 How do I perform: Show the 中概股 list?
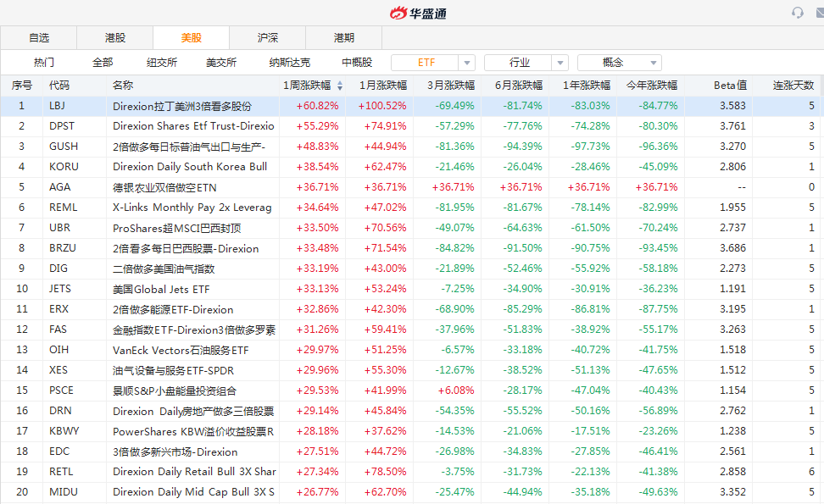(x=357, y=63)
